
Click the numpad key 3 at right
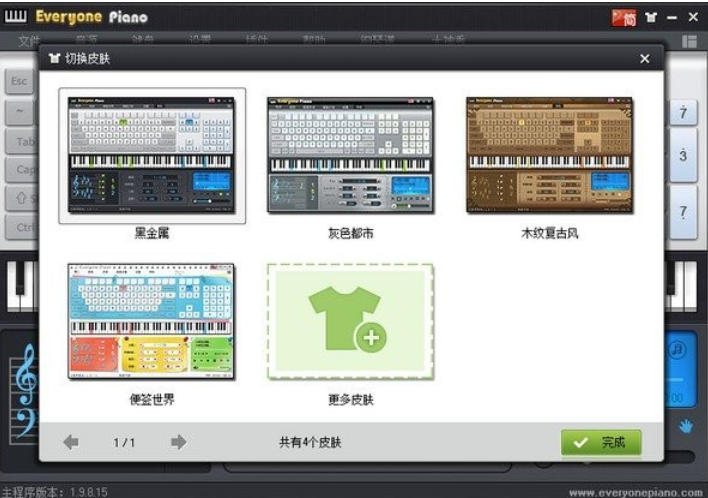(683, 156)
